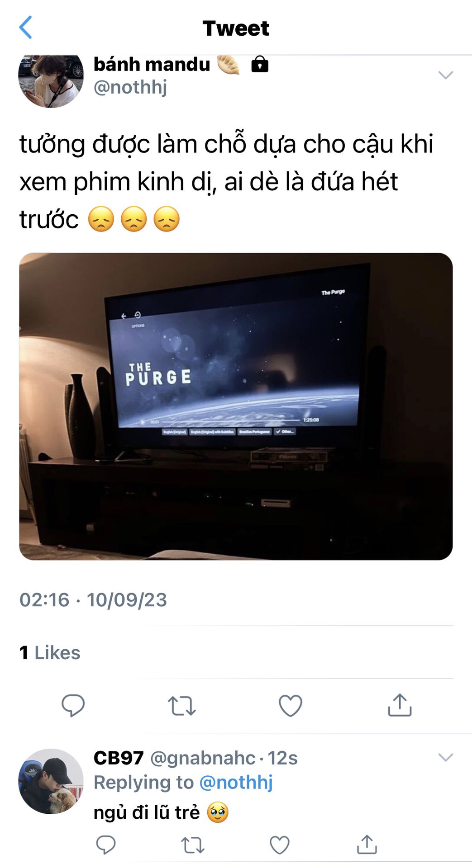Reply to CB97's comment
The width and height of the screenshot is (472, 868).
pos(106,844)
